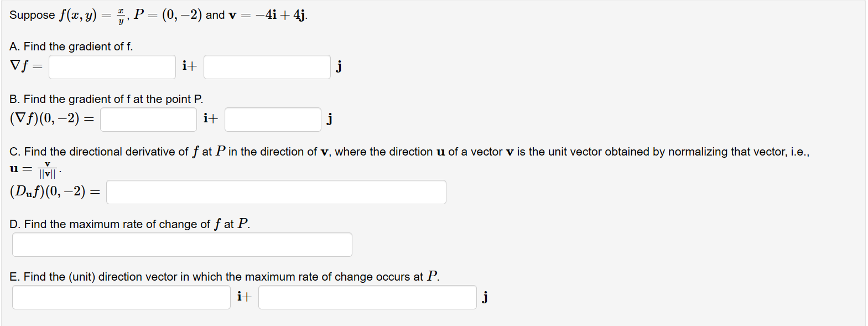The height and width of the screenshot is (326, 868).
Task: Click the bold j after part A's second field
Action: point(339,66)
